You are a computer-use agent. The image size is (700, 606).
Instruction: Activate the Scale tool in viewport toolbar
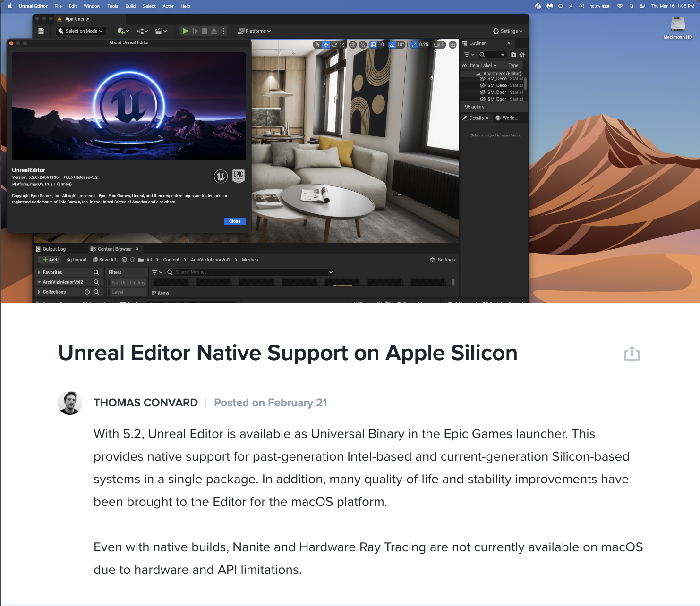point(342,45)
